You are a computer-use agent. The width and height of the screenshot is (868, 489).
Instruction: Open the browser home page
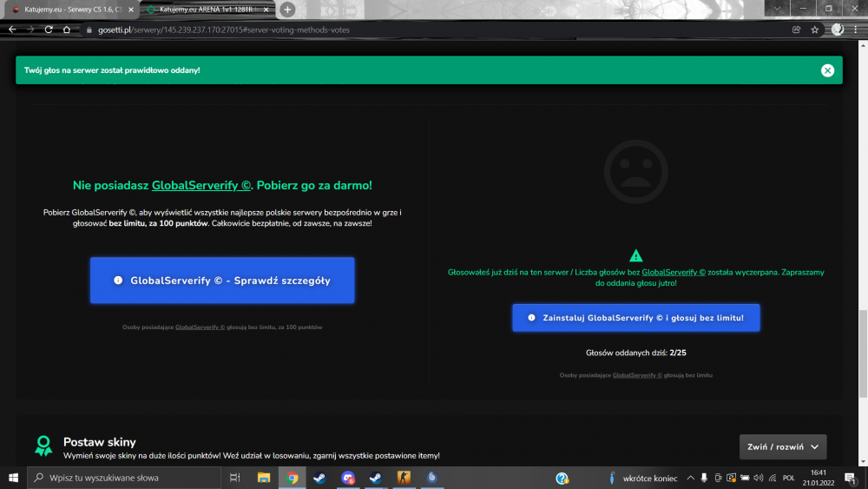pos(67,30)
